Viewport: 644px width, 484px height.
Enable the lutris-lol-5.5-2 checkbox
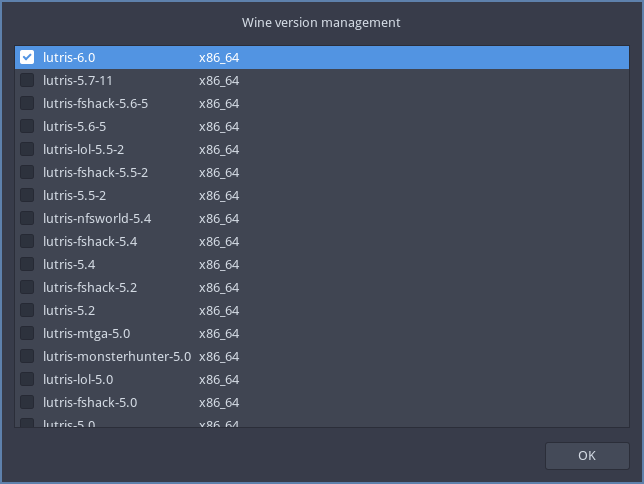click(27, 149)
